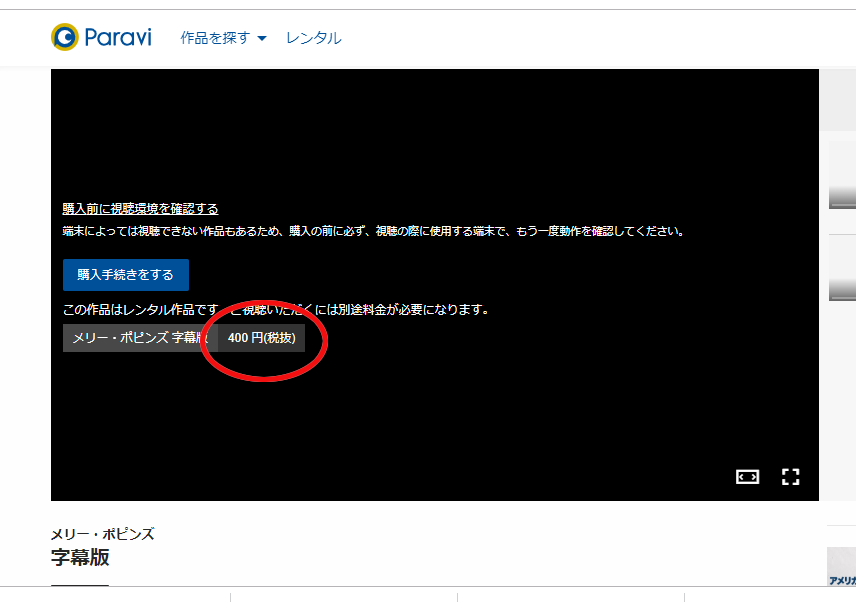856x602 pixels.
Task: Click the 購入手続きをする button
Action: tap(126, 275)
